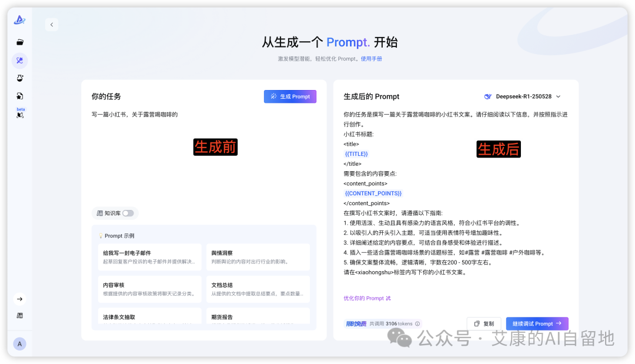
Task: Open the Prompt generation tool in sidebar
Action: [19, 60]
